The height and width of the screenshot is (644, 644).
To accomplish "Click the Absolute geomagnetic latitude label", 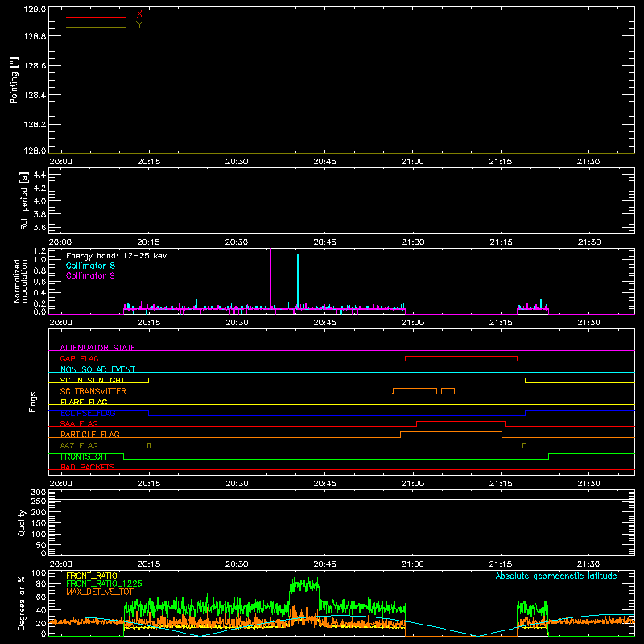I will pos(556,576).
